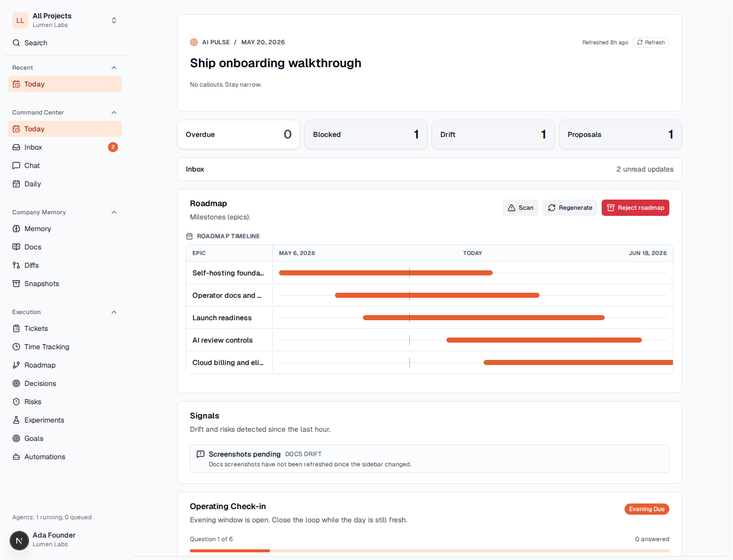This screenshot has width=733, height=560.
Task: Click the Operating Check-in progress bar
Action: 430,551
